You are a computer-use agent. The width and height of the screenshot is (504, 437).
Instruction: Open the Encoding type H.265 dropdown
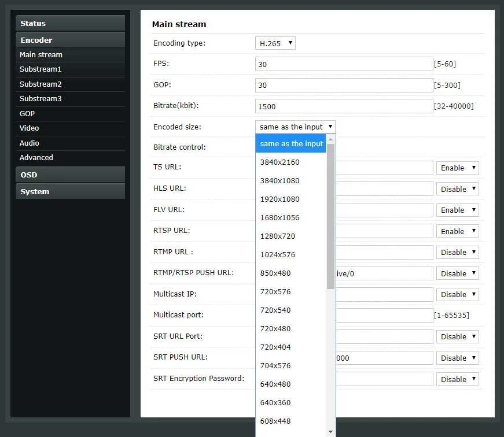tap(275, 43)
